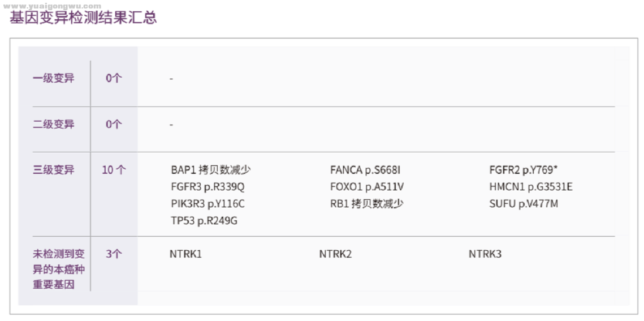Click the 10 个 count cell

pyautogui.click(x=114, y=170)
